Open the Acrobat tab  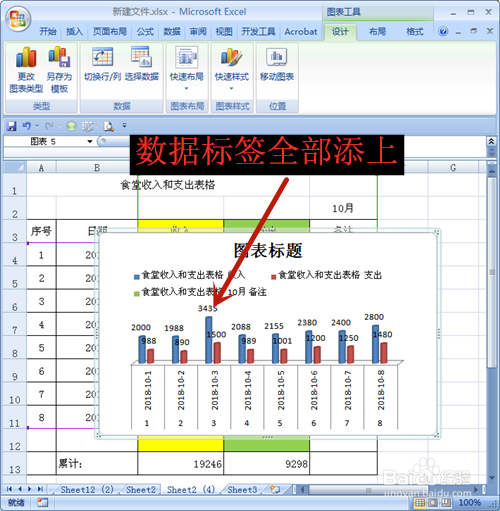tap(301, 32)
